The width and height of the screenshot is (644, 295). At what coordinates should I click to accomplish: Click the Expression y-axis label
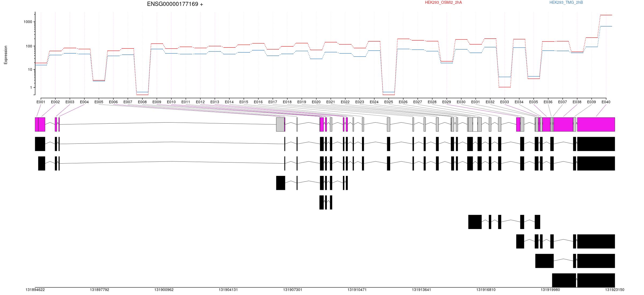click(x=6, y=55)
